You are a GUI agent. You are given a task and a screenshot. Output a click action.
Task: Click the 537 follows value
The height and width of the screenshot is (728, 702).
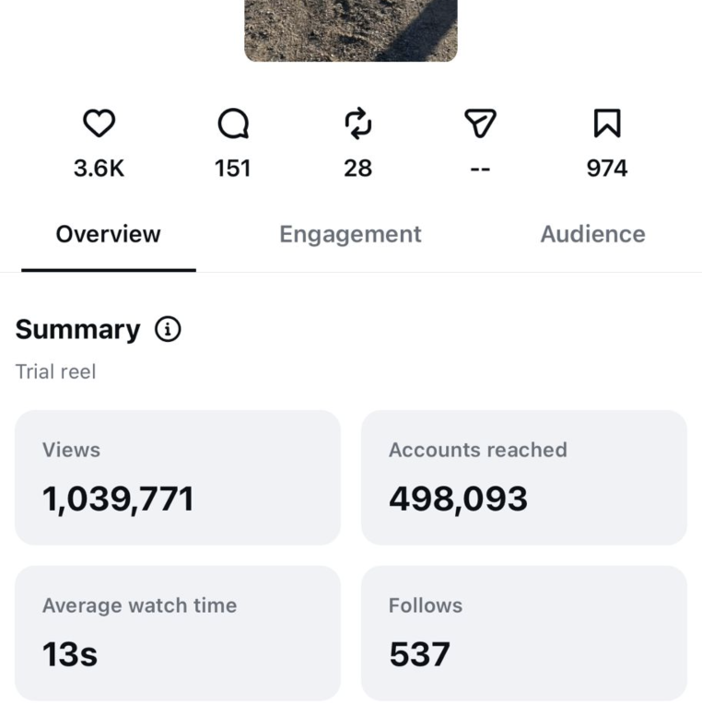(420, 654)
